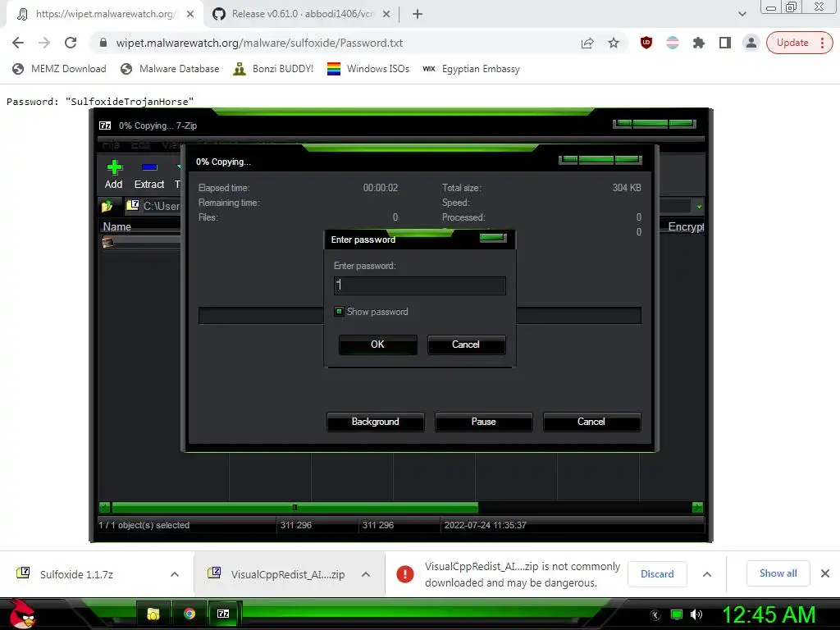
Task: Close the GitHub Release tab
Action: [x=386, y=15]
